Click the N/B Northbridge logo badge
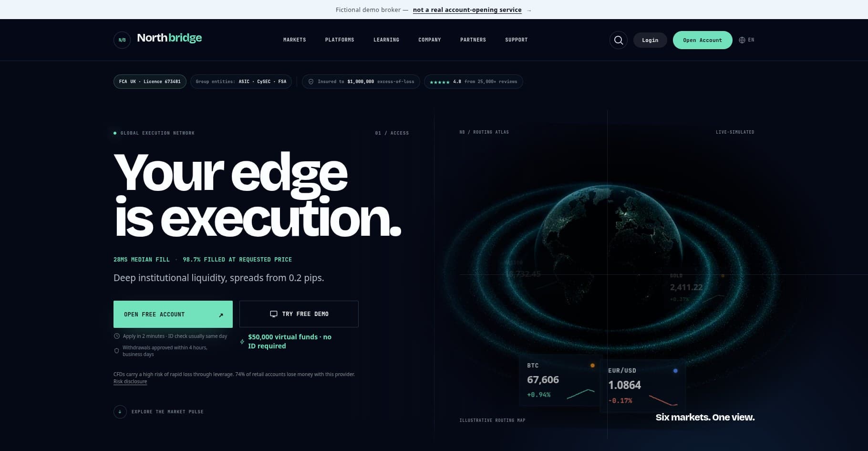This screenshot has width=868, height=451. click(x=122, y=40)
